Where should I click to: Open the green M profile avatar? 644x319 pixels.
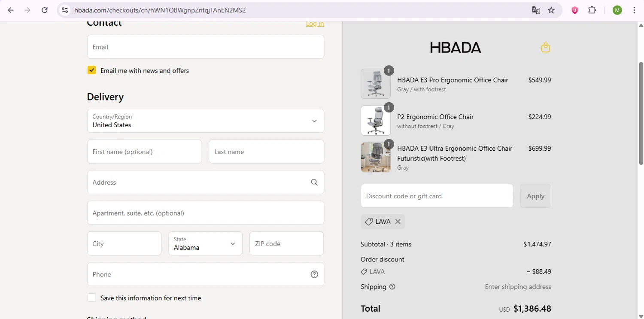[617, 10]
